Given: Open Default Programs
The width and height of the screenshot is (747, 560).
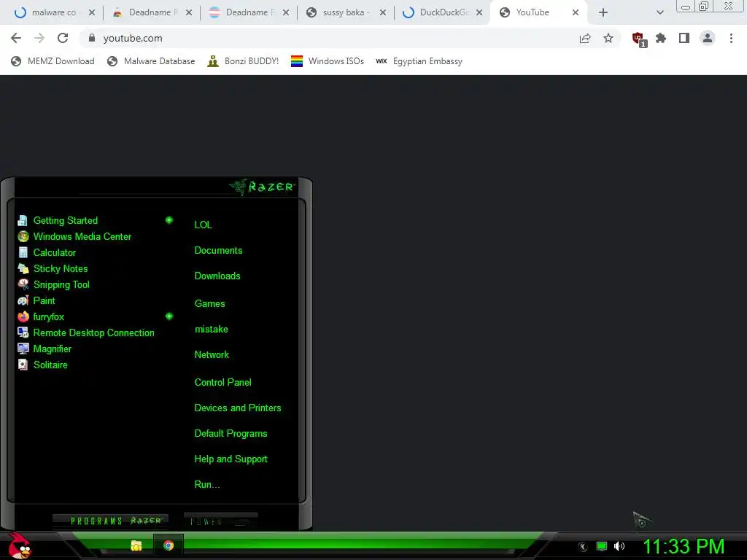Looking at the screenshot, I should tap(231, 434).
